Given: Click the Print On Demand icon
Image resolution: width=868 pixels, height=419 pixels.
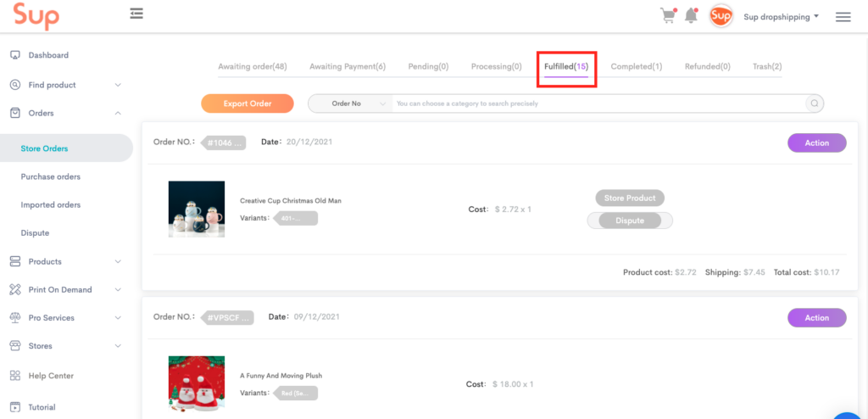Looking at the screenshot, I should coord(15,290).
